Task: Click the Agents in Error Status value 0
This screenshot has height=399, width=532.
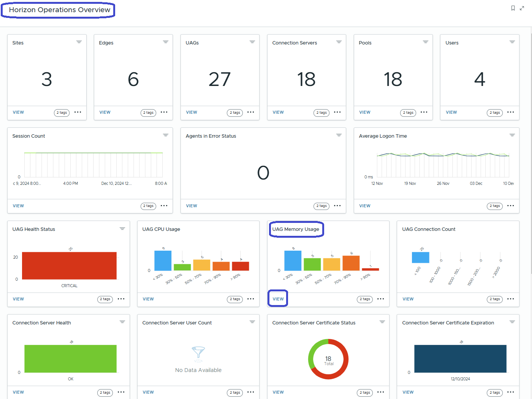Action: (263, 173)
